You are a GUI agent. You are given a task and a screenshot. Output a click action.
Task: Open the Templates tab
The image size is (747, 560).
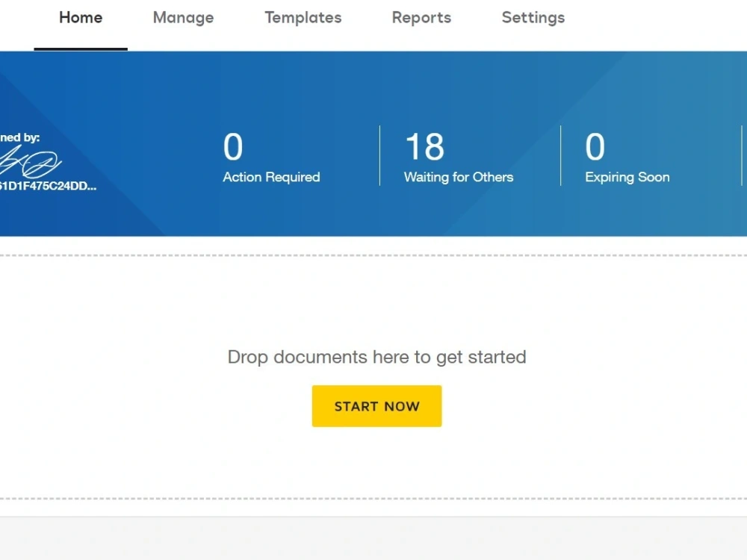pos(303,18)
